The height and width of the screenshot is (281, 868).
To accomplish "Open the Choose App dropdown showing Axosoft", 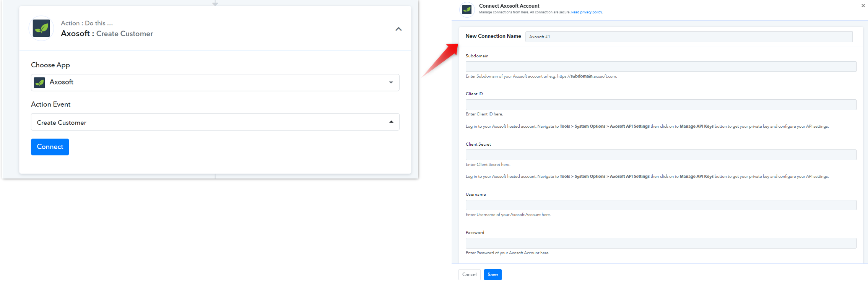I will tap(215, 83).
